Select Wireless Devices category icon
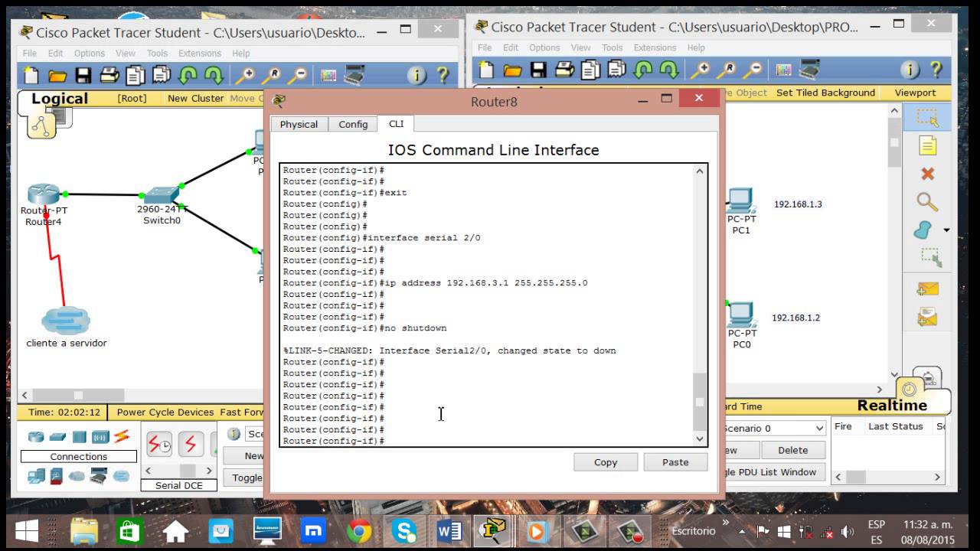 coord(100,437)
